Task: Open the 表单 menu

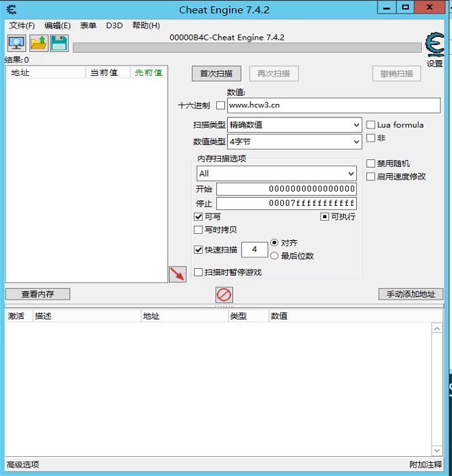Action: click(x=88, y=25)
